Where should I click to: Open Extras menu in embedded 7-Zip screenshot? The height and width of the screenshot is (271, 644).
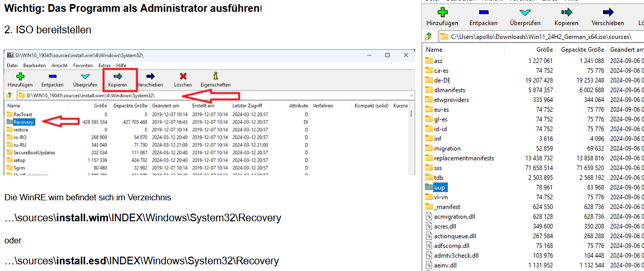(104, 66)
